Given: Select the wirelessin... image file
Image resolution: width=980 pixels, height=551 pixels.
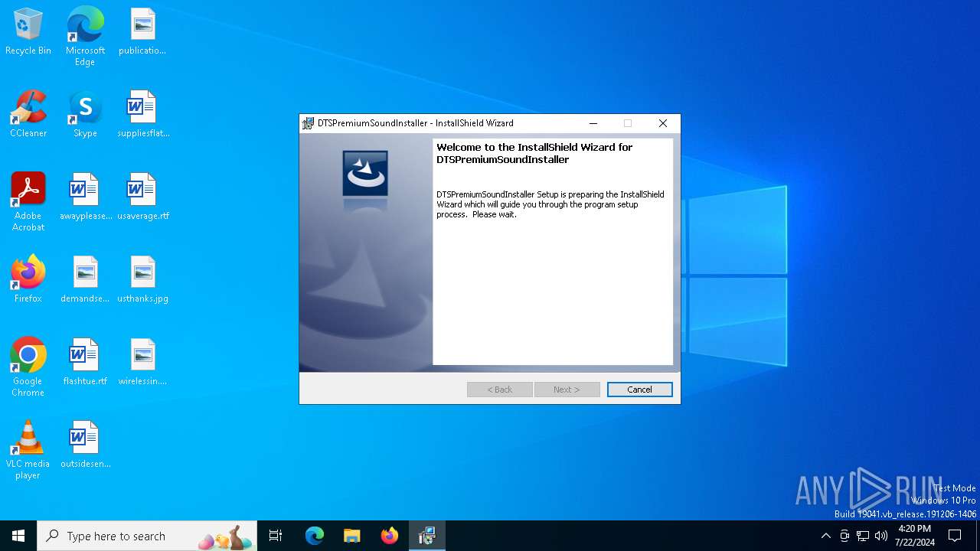Looking at the screenshot, I should pos(142,363).
